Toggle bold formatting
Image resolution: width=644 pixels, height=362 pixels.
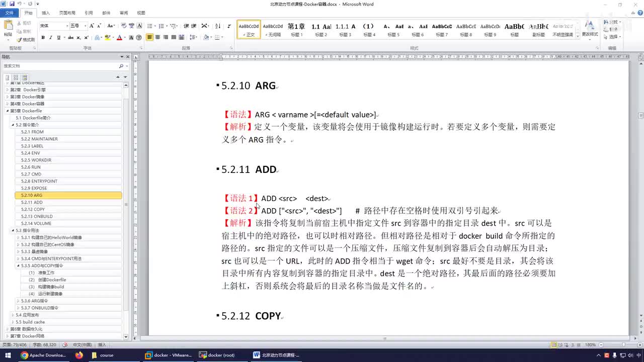pos(43,37)
